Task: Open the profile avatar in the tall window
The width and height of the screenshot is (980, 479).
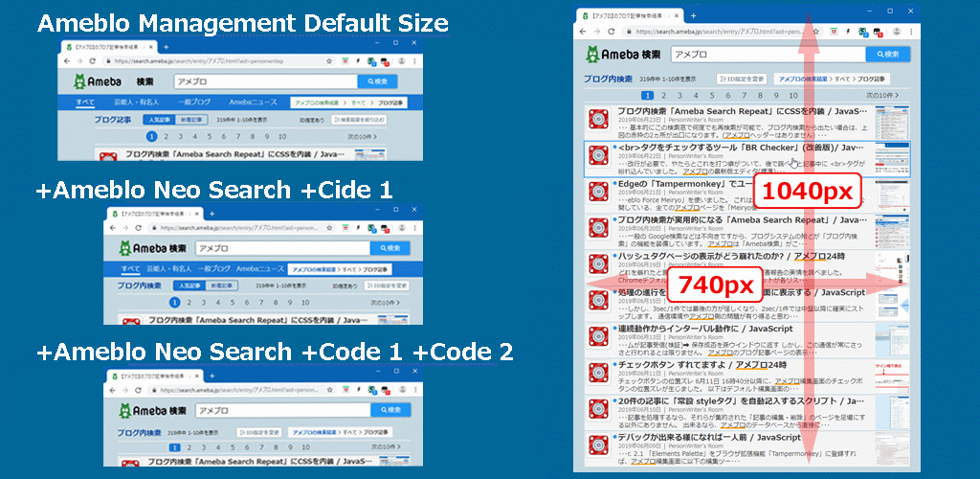Action: (897, 32)
